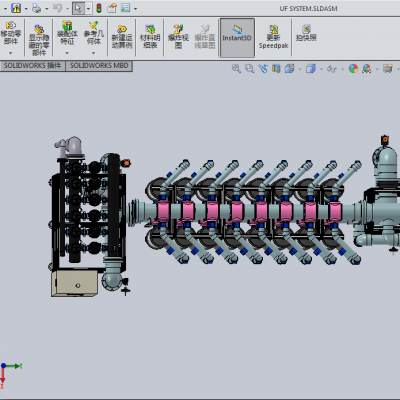Click Show Hidden Components (显示隐藏的零部件)
Screen dimensions: 400x400
39,40
